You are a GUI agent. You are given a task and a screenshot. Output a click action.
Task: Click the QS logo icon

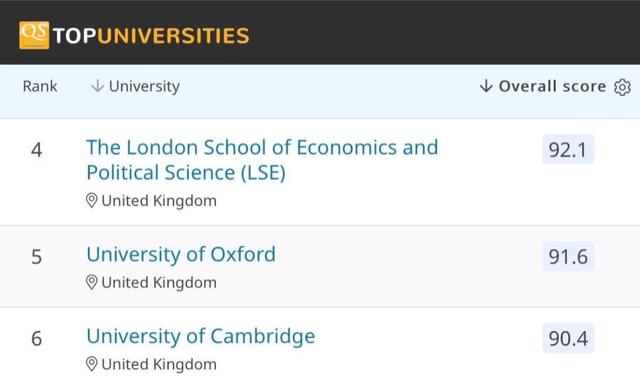[34, 35]
